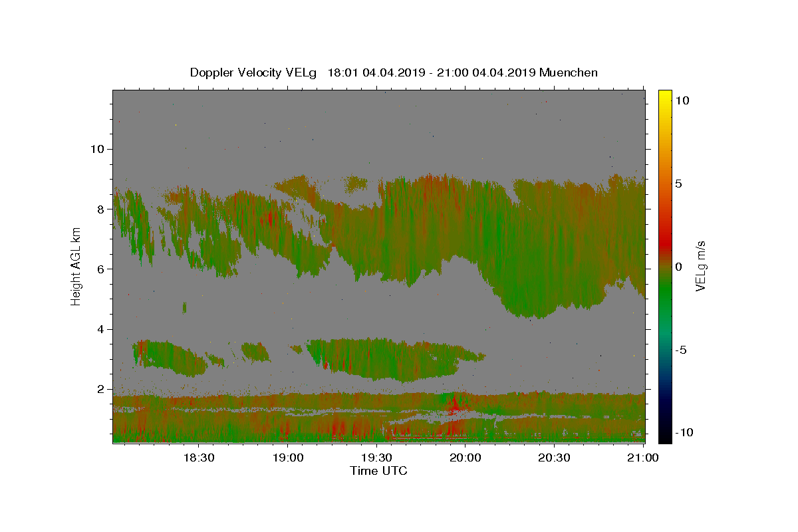This screenshot has width=798, height=532.
Task: Click the '21:00' time axis label
Action: point(643,458)
